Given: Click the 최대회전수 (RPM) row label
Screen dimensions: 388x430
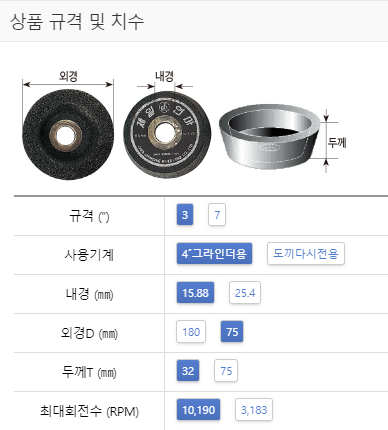Looking at the screenshot, I should (x=89, y=411).
